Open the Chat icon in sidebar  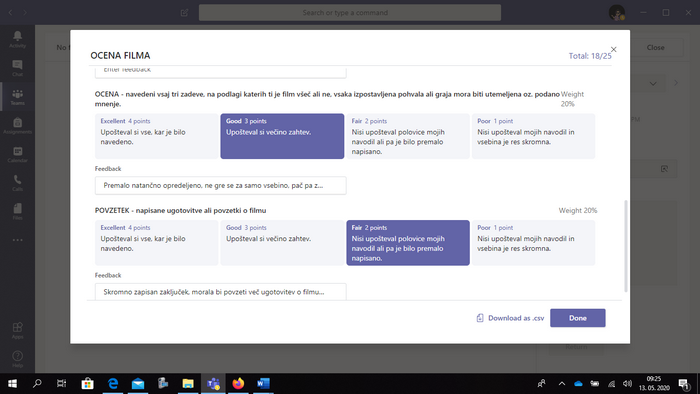17,68
